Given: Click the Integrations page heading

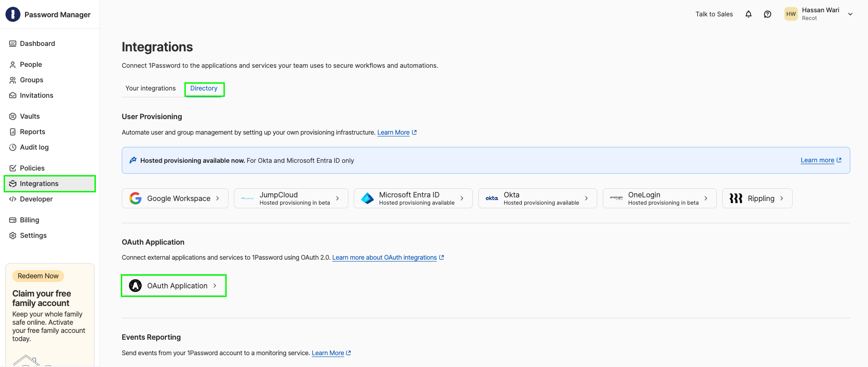Looking at the screenshot, I should pos(157,47).
